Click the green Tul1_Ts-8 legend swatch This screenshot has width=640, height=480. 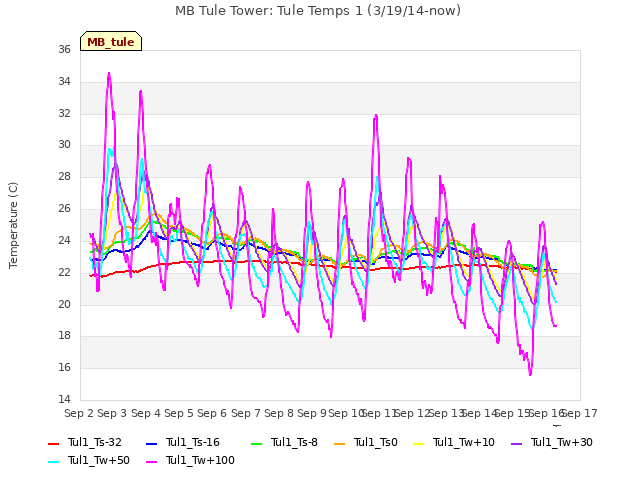[256, 443]
